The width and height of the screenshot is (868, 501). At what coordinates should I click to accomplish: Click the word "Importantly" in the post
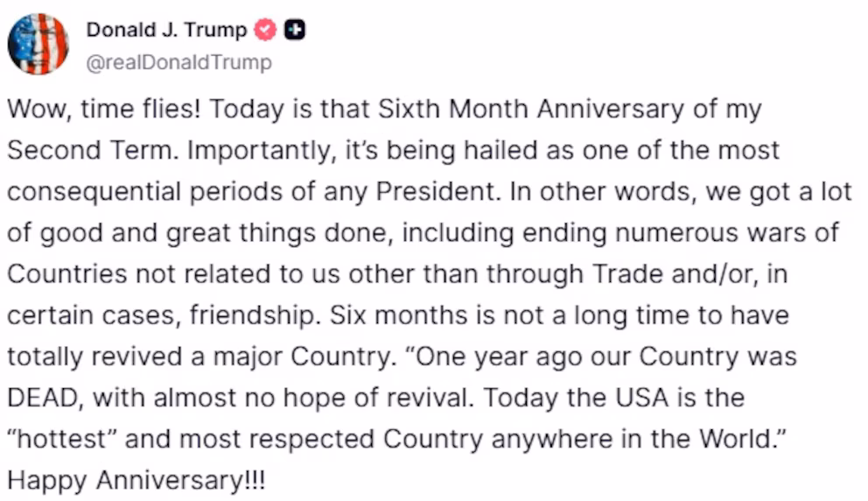click(x=243, y=150)
